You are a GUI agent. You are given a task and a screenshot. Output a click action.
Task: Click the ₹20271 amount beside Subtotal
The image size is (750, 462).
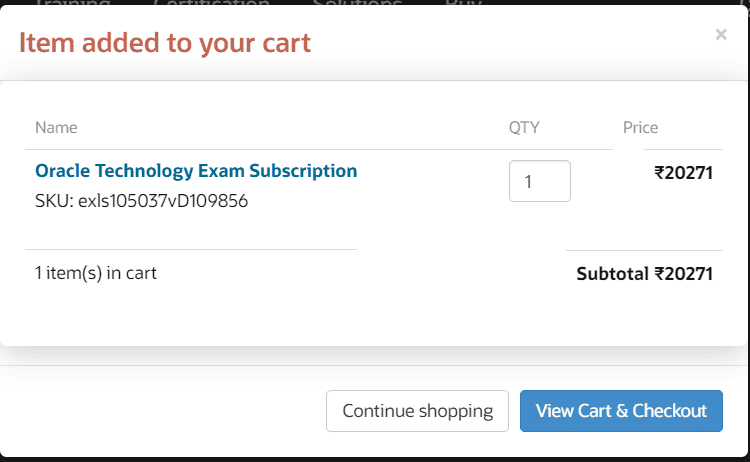pyautogui.click(x=683, y=273)
